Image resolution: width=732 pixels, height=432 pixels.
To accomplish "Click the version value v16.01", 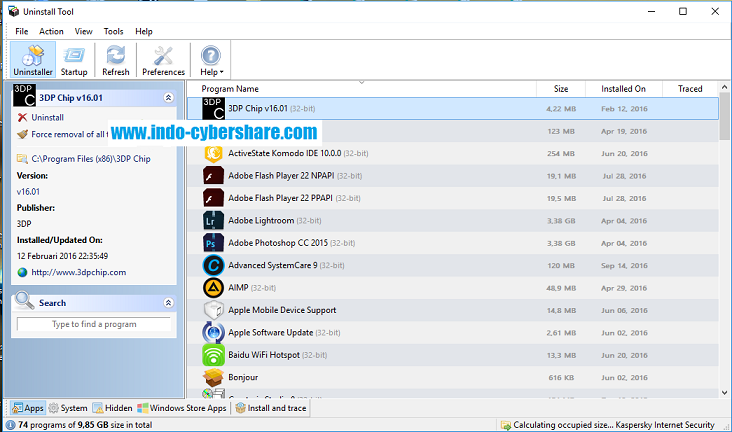I will click(28, 191).
